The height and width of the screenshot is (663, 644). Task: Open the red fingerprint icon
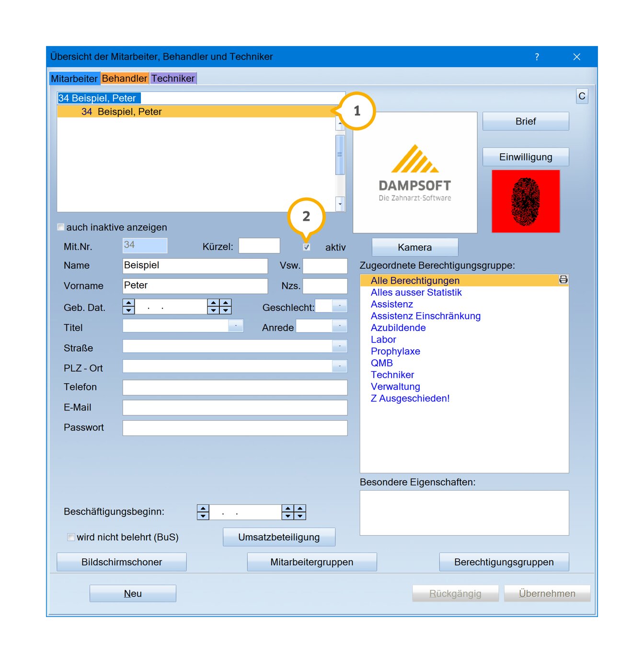[x=526, y=201]
